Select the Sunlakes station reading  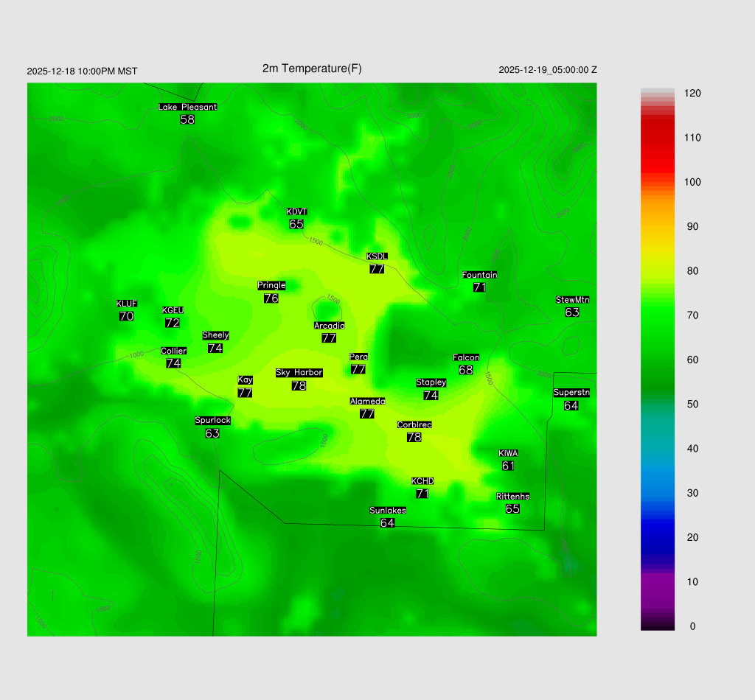387,523
